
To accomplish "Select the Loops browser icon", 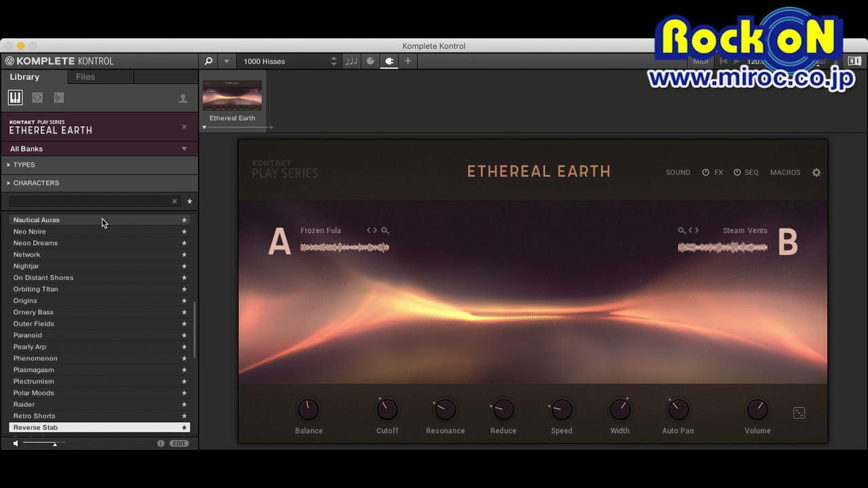I will click(37, 98).
